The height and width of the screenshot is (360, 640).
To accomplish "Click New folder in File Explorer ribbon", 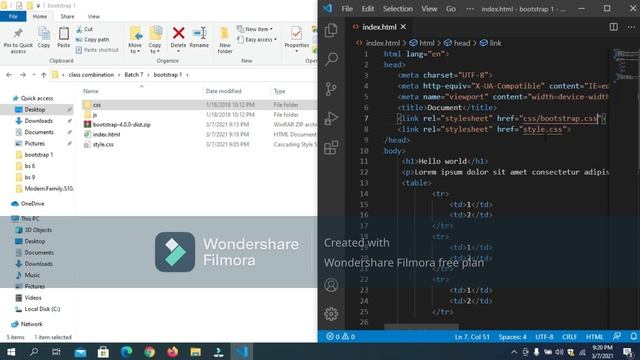I will 224,40.
